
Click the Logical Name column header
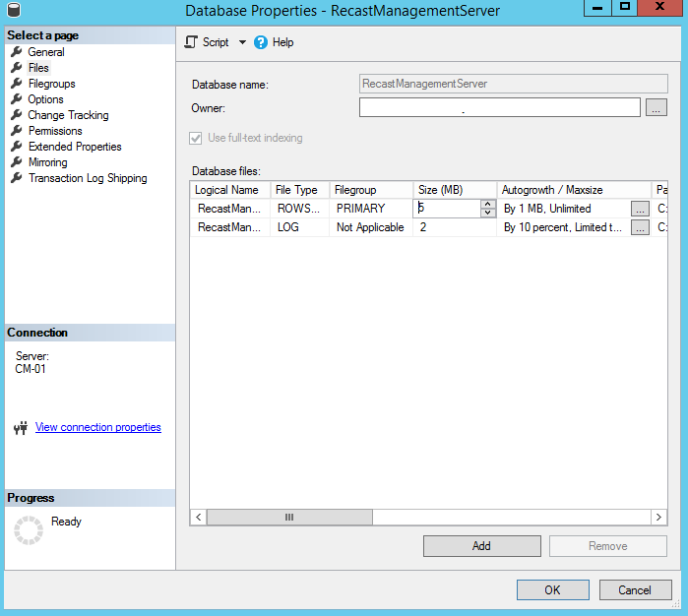[230, 190]
